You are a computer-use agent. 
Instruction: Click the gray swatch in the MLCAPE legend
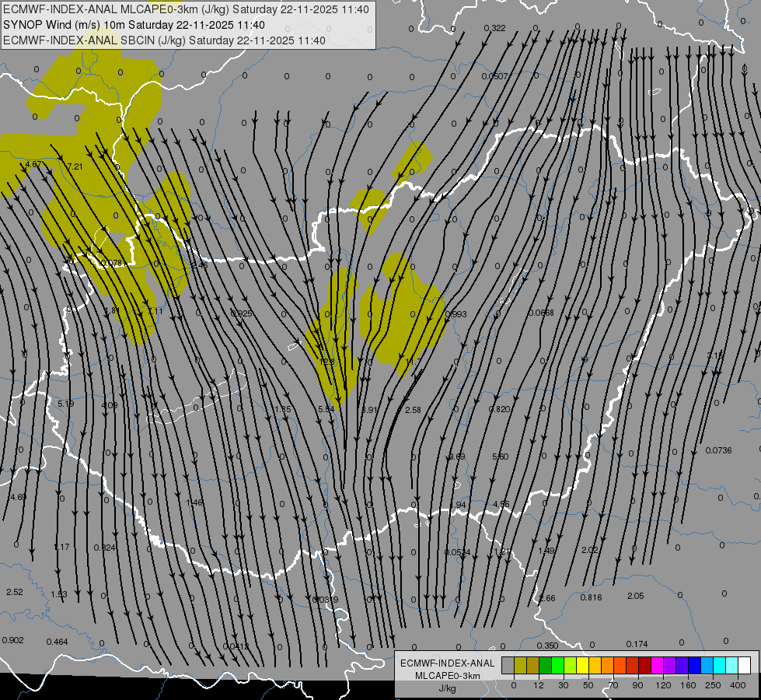[508, 665]
